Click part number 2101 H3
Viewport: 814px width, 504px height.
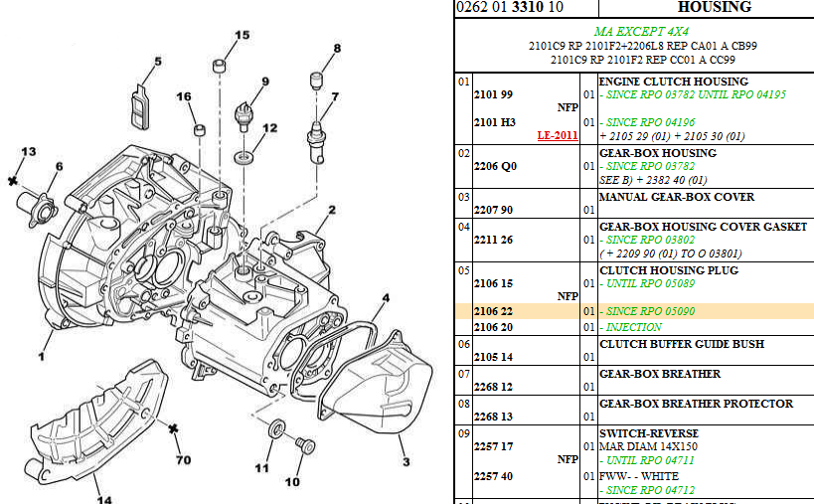494,122
